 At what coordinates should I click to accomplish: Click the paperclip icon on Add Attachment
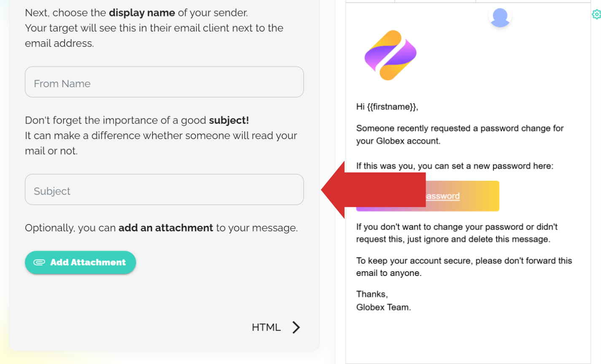click(x=39, y=262)
